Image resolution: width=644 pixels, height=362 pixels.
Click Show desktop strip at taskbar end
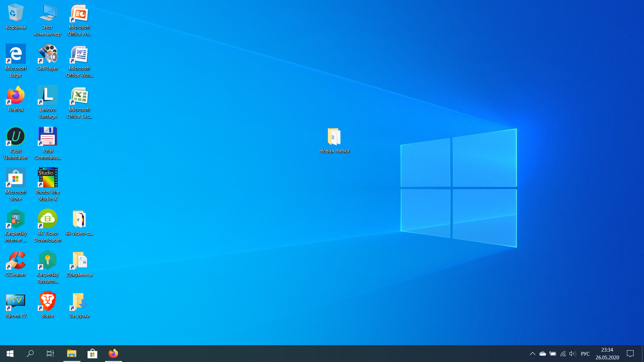pyautogui.click(x=643, y=354)
